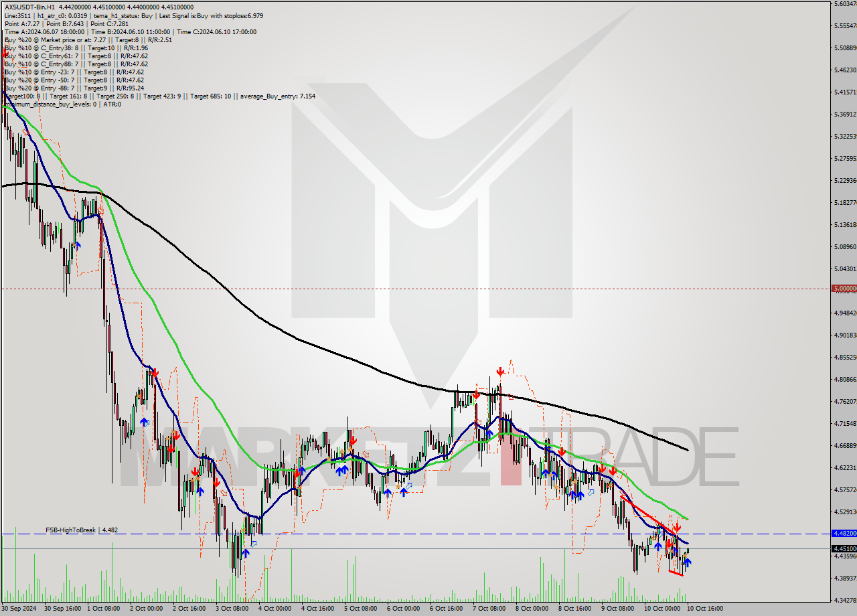
Task: Click the 4.8086 price axis label
Action: (845, 379)
